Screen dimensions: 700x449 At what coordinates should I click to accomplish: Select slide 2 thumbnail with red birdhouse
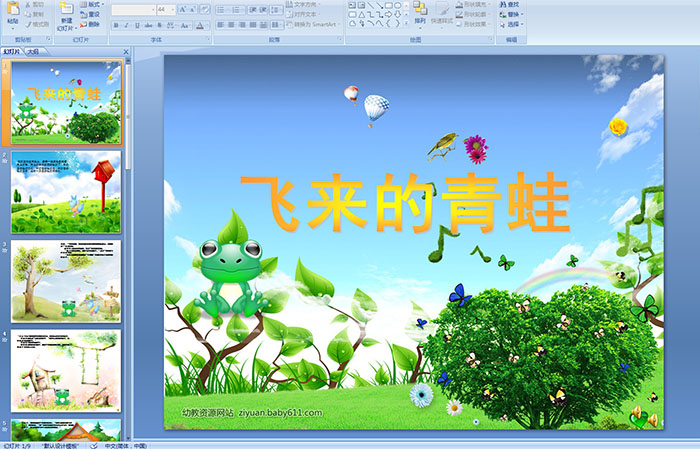[66, 192]
